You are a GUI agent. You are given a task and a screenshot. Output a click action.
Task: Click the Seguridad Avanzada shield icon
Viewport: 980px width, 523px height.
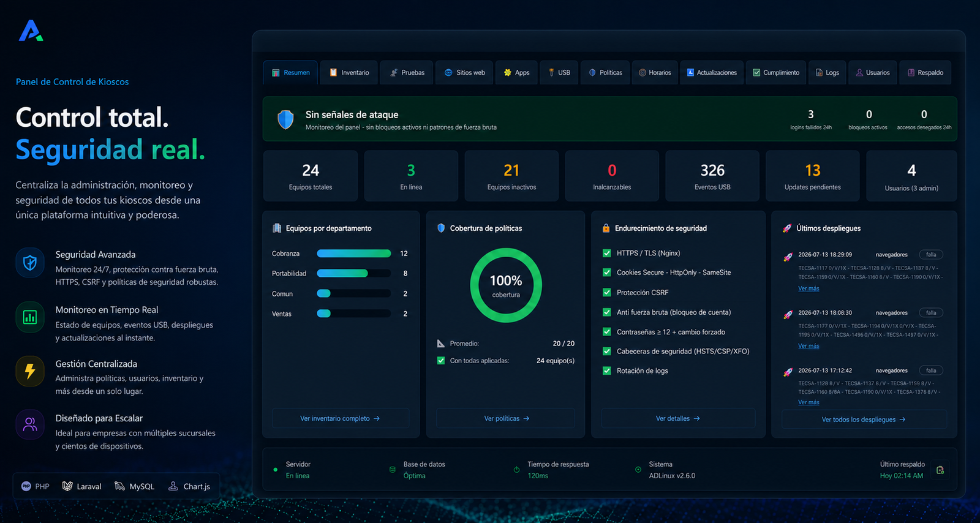(30, 263)
